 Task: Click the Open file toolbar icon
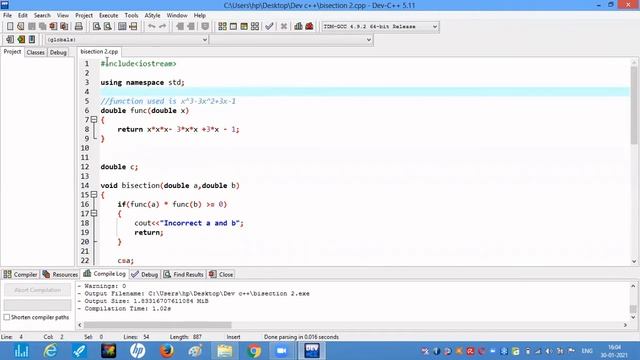pos(20,27)
